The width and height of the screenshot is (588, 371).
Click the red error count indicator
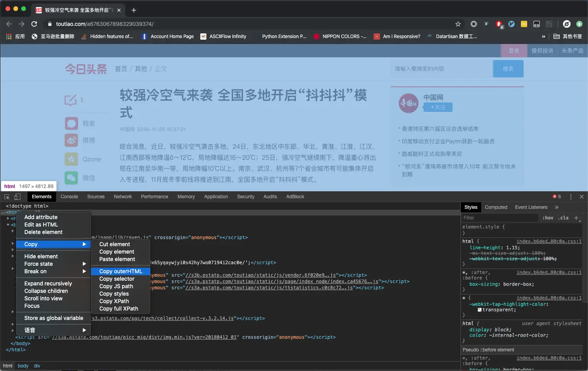[x=557, y=197]
